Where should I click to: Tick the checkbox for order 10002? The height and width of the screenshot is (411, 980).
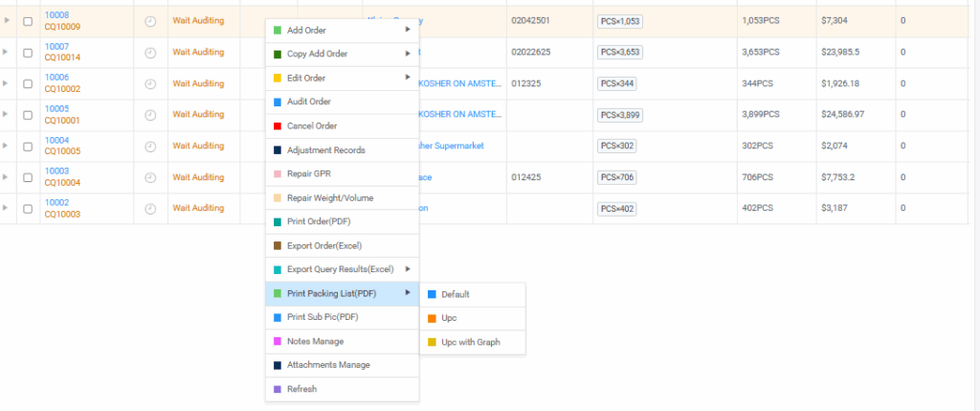coord(28,209)
